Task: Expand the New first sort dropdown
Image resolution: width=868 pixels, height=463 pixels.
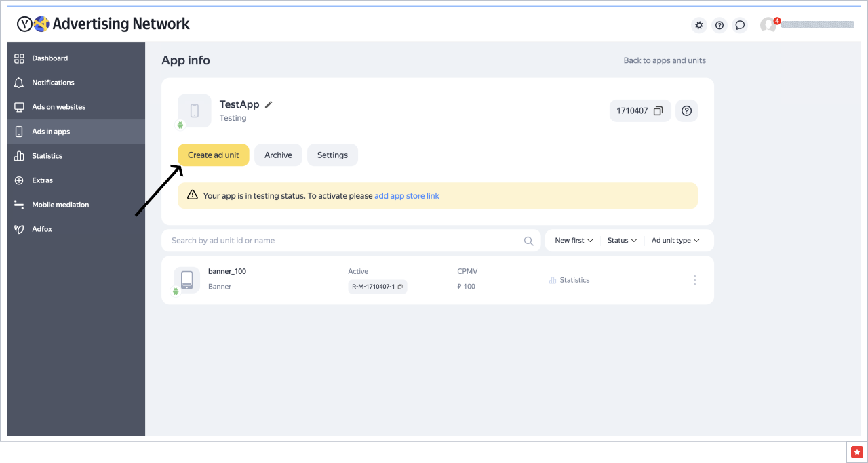Action: click(574, 241)
